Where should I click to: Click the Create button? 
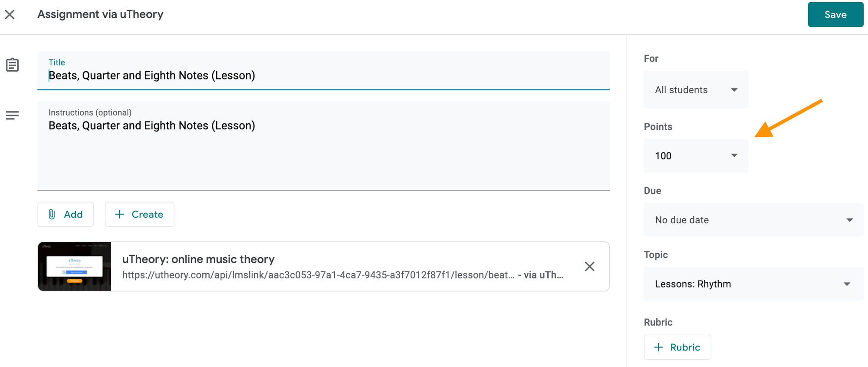[x=139, y=214]
